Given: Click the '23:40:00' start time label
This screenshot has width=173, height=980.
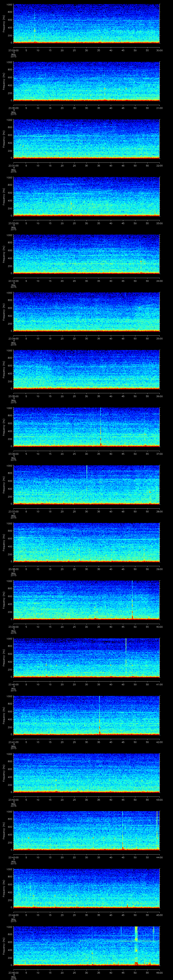Looking at the screenshot, I should click(13, 684).
